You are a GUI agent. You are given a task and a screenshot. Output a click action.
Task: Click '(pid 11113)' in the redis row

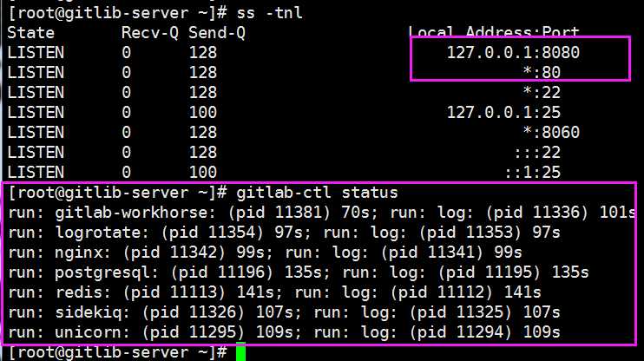[174, 292]
